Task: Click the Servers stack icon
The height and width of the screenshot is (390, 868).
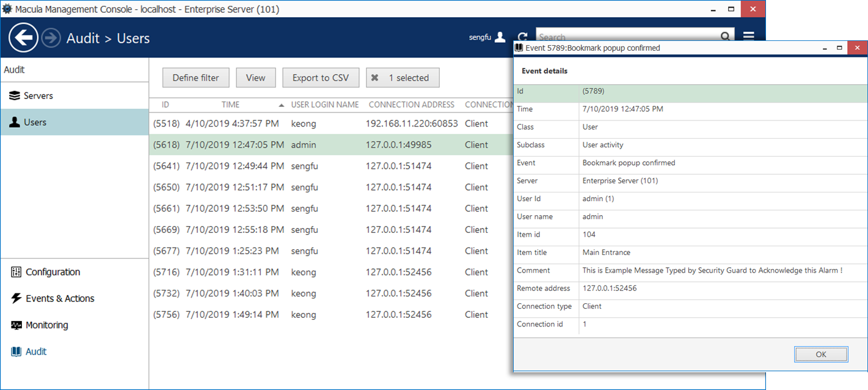Action: 15,96
